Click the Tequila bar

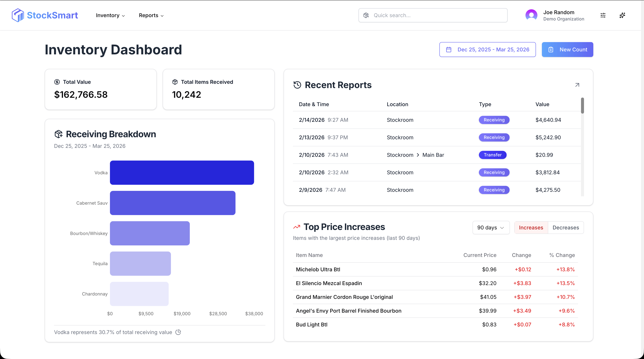140,263
